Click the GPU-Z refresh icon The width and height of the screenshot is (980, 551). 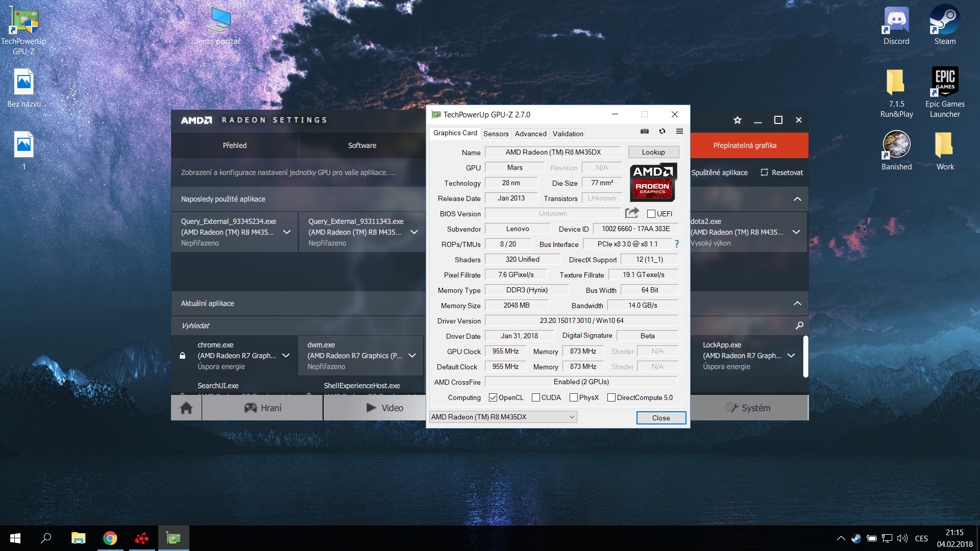click(x=662, y=132)
